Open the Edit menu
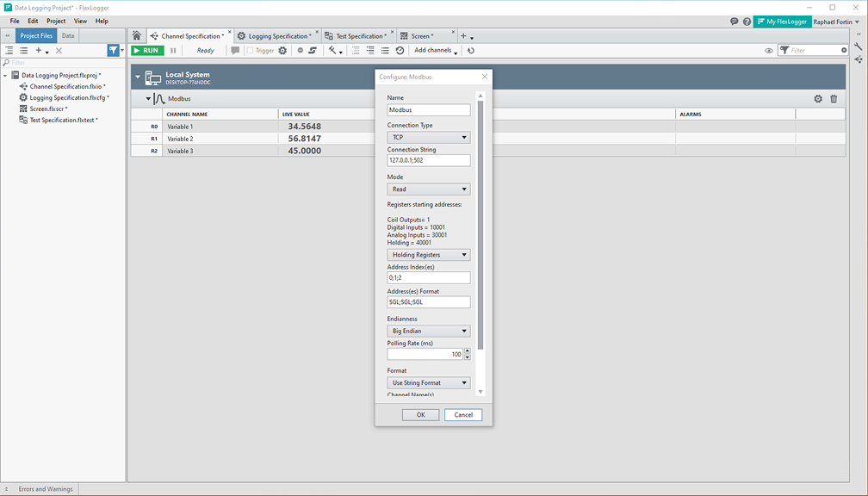 (x=34, y=21)
